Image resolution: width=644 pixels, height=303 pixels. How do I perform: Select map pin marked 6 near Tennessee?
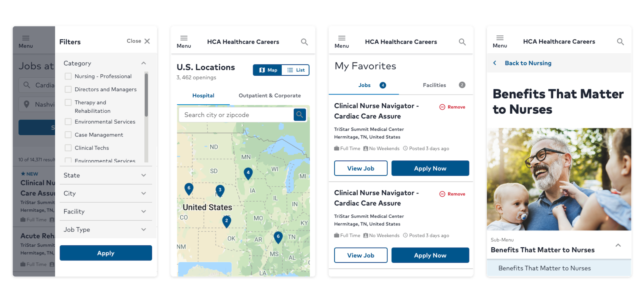[278, 237]
